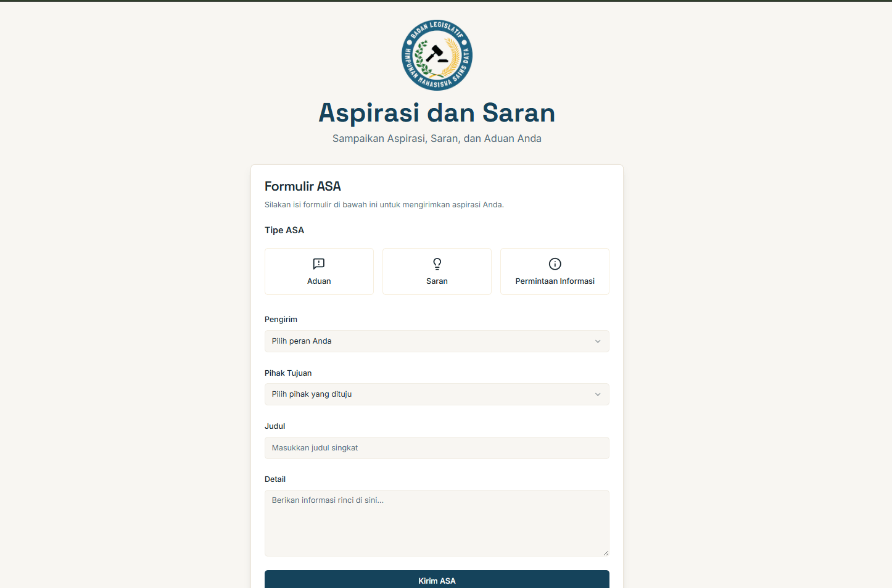Choose Permintaan Informasi as the ASA type
This screenshot has width=892, height=588.
tap(554, 271)
